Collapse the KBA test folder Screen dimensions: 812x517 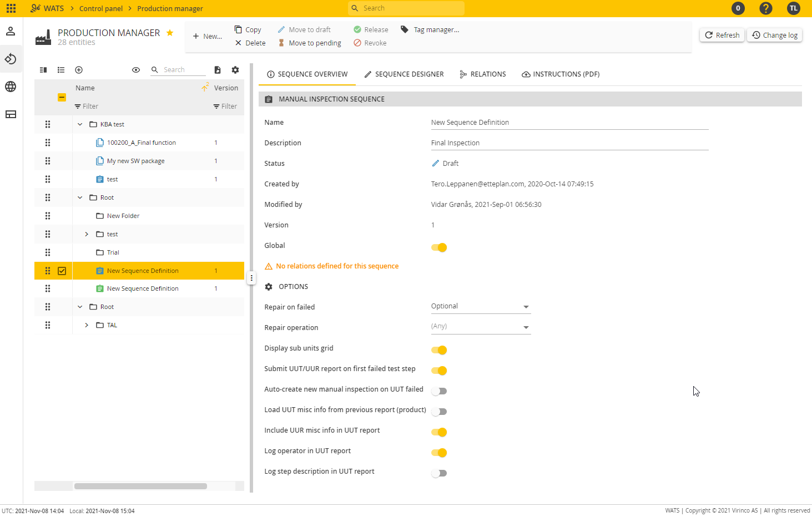pyautogui.click(x=80, y=124)
